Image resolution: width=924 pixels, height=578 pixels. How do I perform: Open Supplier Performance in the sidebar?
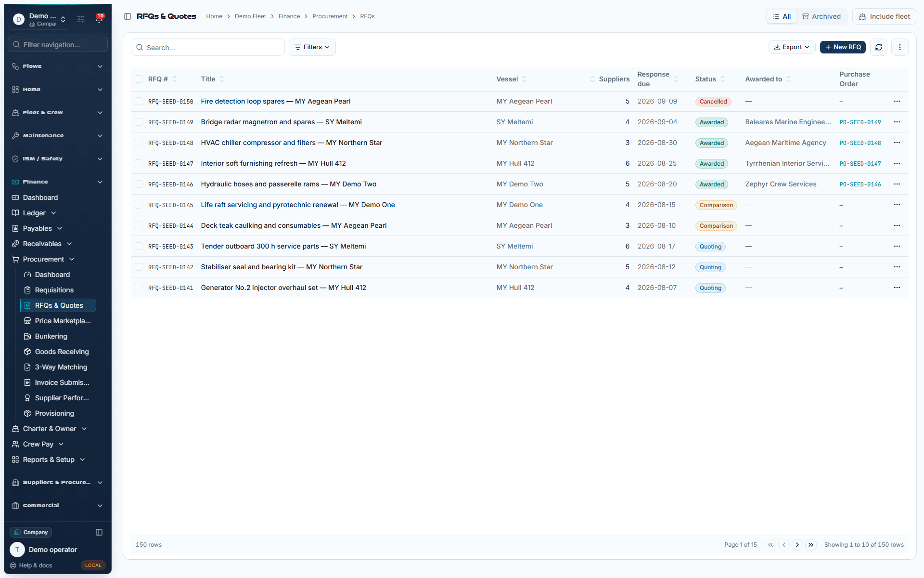(x=58, y=398)
